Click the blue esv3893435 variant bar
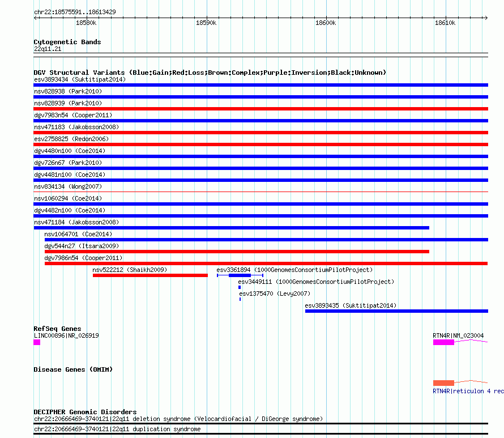The image size is (504, 438). pyautogui.click(x=396, y=311)
